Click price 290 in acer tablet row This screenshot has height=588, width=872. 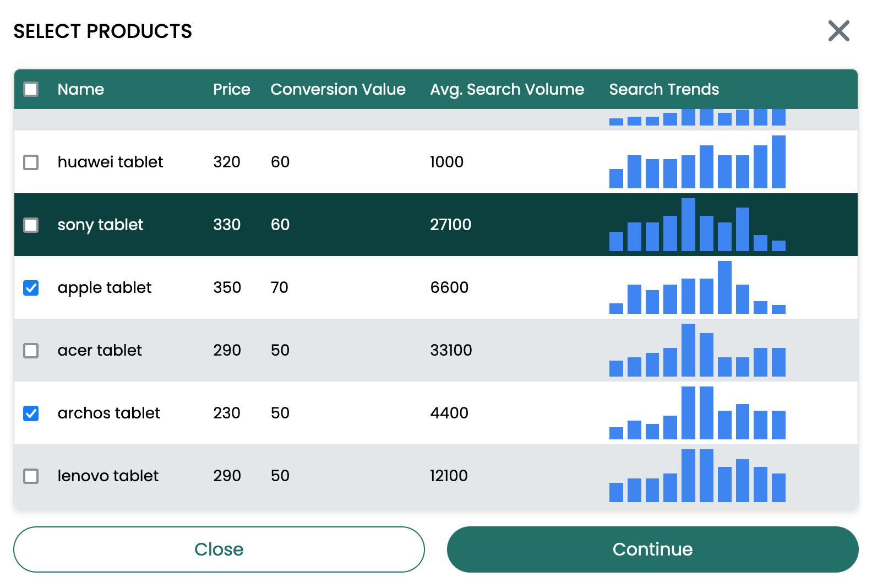(227, 350)
